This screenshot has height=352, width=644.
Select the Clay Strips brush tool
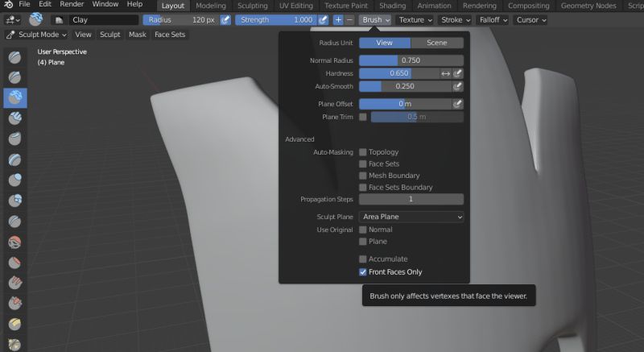15,118
